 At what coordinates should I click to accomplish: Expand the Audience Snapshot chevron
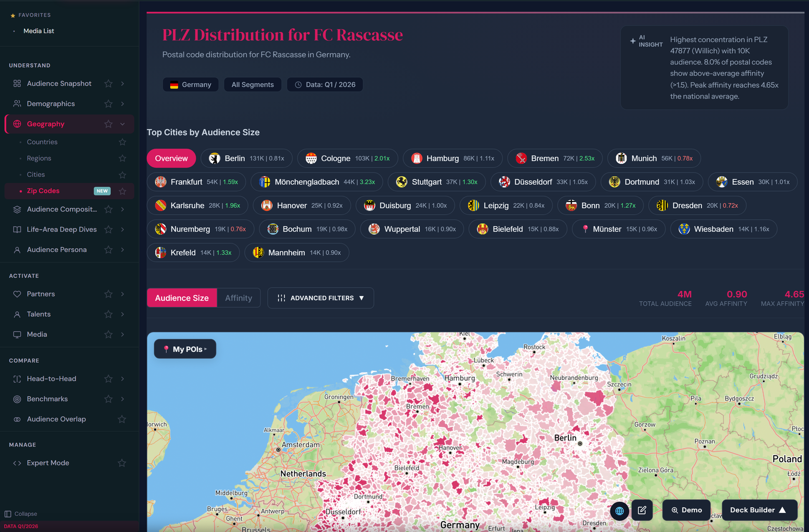point(122,83)
